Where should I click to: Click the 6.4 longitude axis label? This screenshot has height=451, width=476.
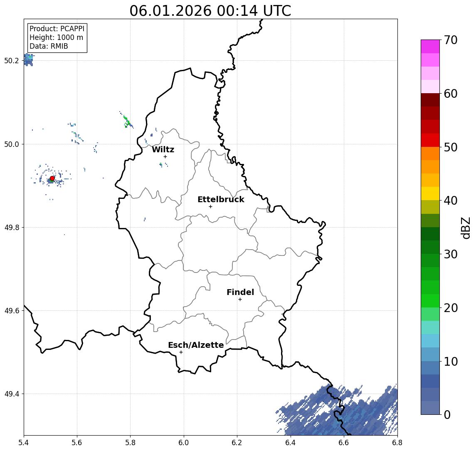click(x=291, y=443)
